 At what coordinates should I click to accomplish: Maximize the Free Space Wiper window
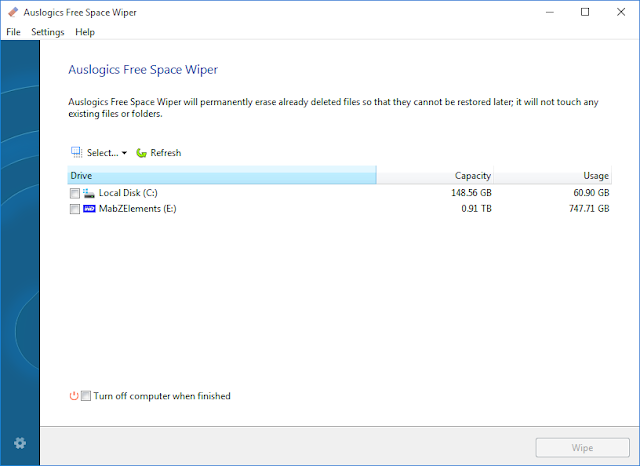pos(585,12)
